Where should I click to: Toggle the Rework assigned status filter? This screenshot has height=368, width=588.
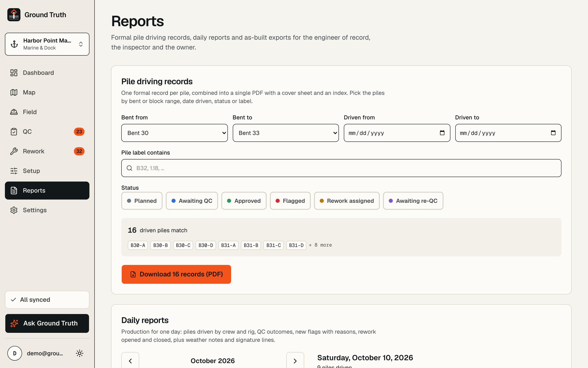pos(347,201)
